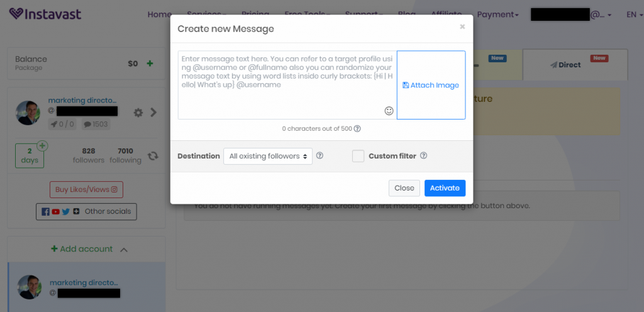The image size is (644, 312).
Task: Collapse the Add account section
Action: [x=124, y=249]
